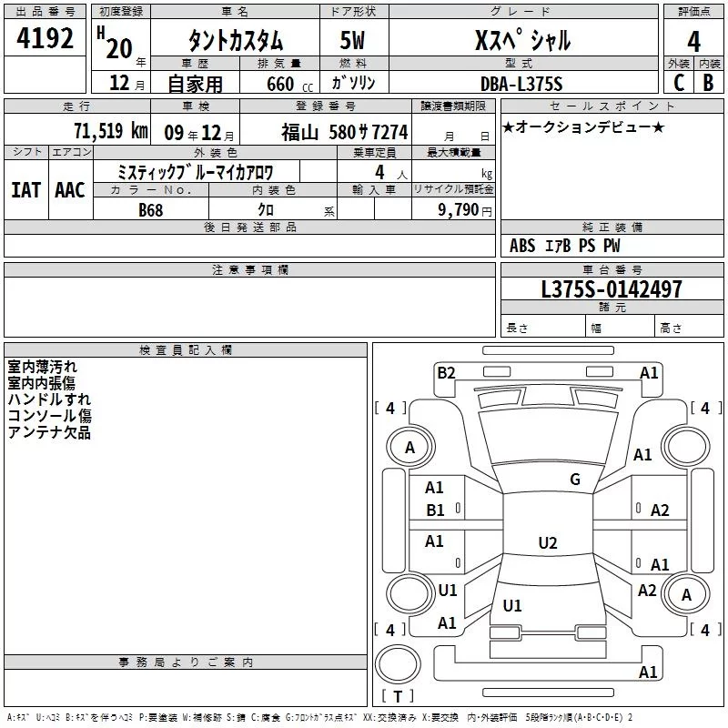Screen dimensions: 728x728
Task: Select recycle deposit 9,790円
Action: [x=465, y=210]
